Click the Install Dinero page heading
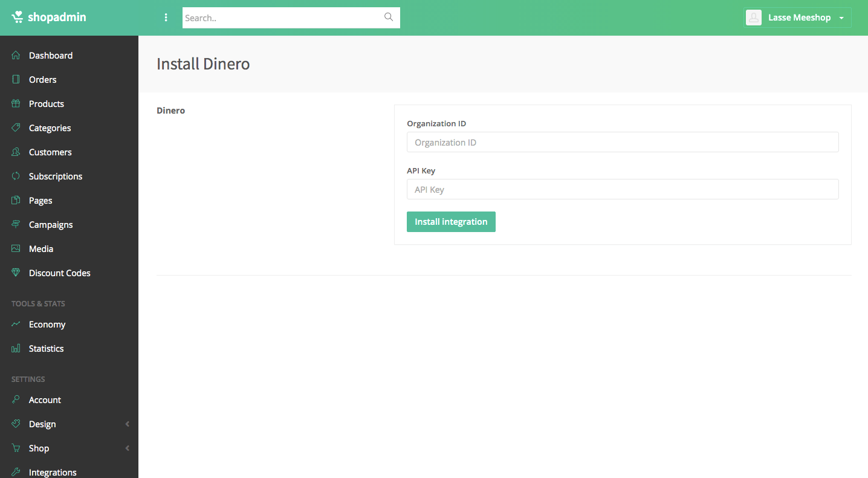868x478 pixels. 203,63
